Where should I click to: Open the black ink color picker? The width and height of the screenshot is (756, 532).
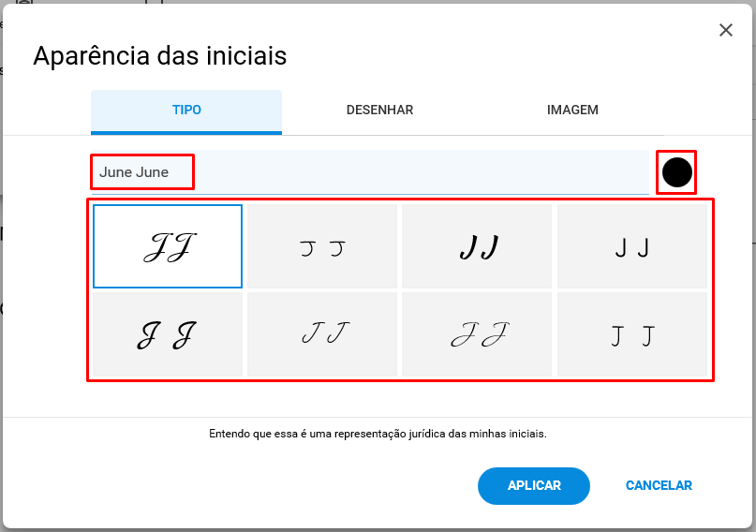(677, 172)
